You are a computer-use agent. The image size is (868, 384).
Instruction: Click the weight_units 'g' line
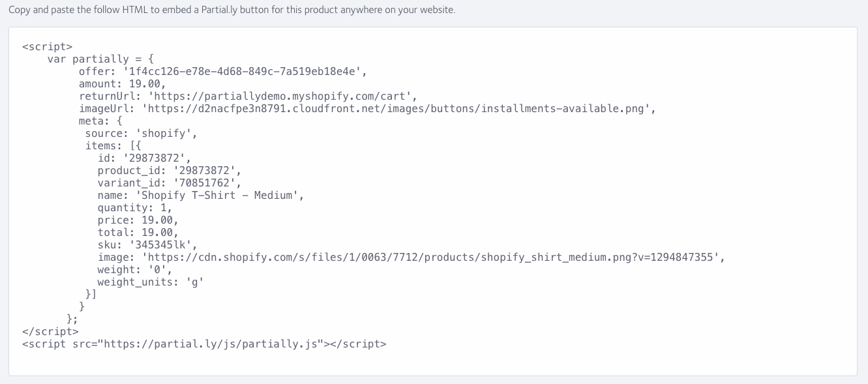tap(151, 282)
